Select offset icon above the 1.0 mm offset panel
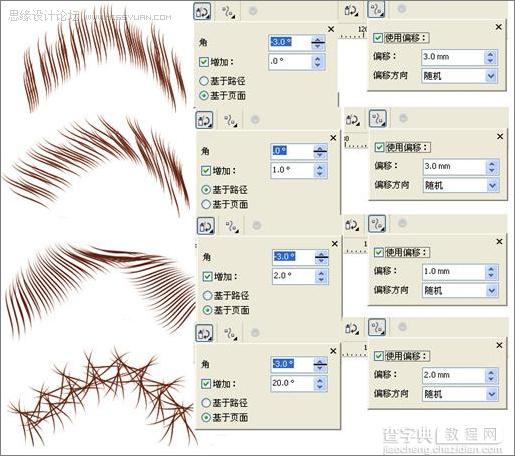The width and height of the screenshot is (515, 456). tap(377, 224)
